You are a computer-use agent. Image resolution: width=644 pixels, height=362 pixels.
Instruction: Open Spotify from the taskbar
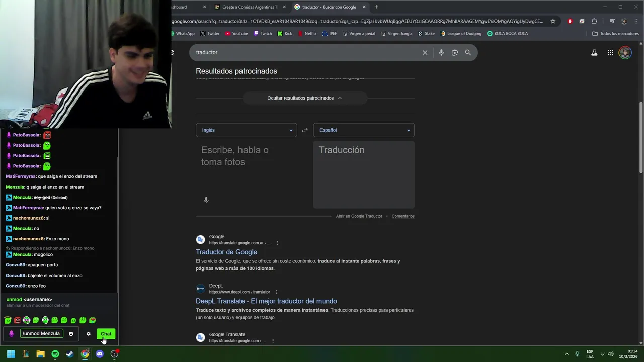pos(55,354)
